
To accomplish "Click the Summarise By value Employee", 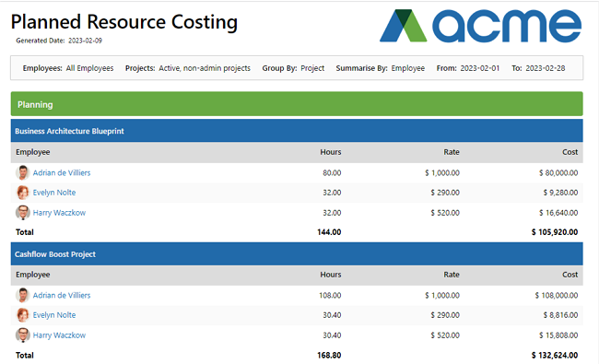I will (x=408, y=68).
